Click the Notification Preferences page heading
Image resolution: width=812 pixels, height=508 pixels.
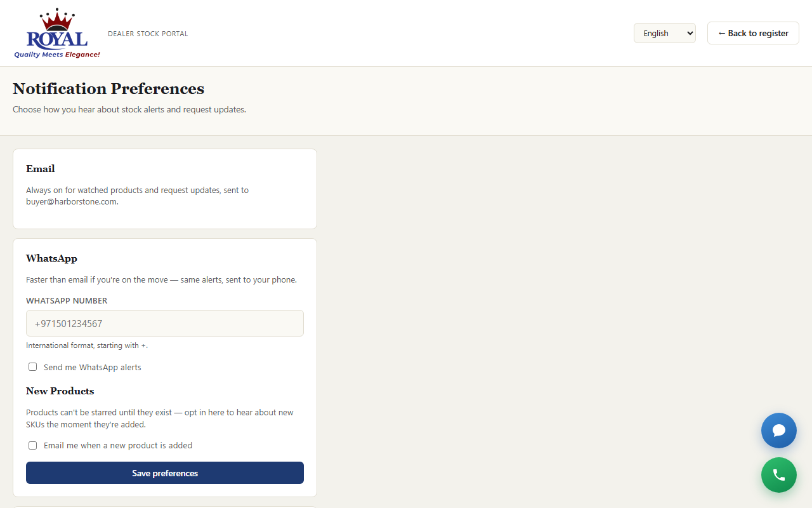[108, 88]
